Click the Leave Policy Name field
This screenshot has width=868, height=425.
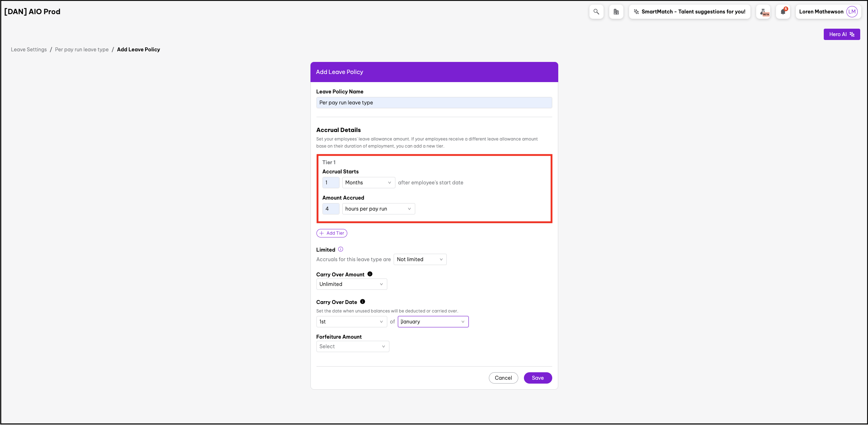point(434,103)
